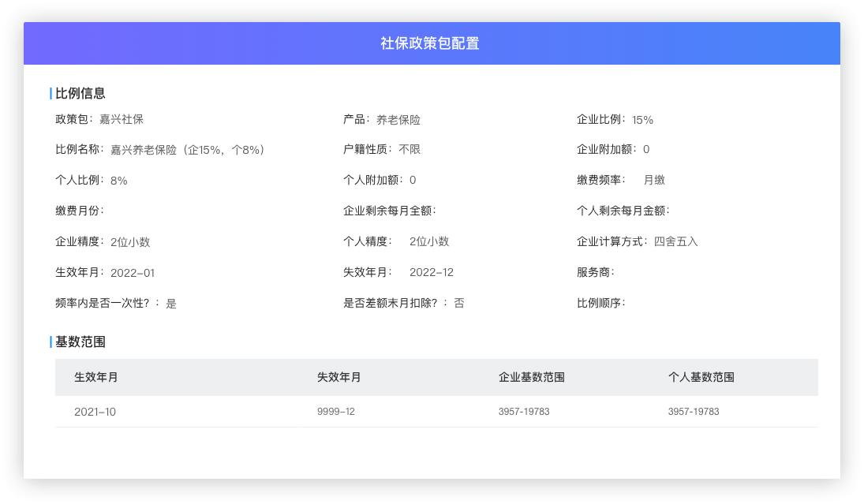Click the 政策包 value 嘉兴社保
Screen dimensions: 864x504
point(121,120)
